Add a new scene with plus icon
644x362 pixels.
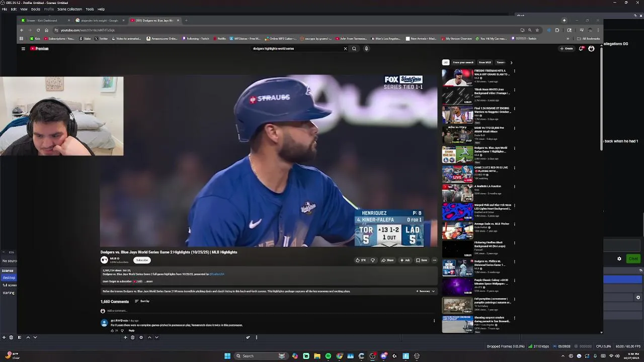tap(4, 337)
